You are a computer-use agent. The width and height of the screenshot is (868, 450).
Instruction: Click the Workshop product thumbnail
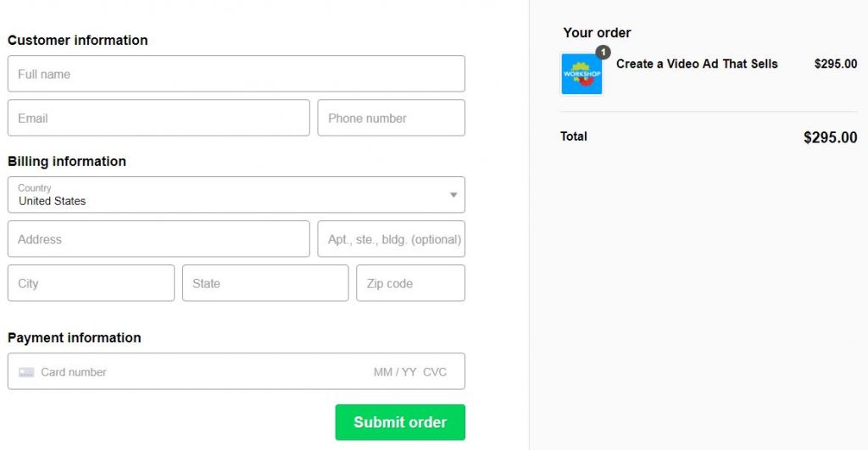[581, 75]
